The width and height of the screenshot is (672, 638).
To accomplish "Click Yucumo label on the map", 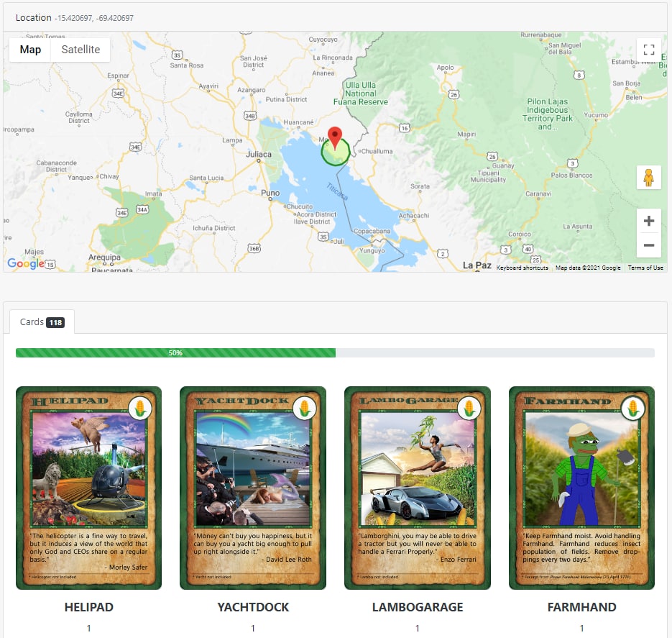I will coord(596,115).
